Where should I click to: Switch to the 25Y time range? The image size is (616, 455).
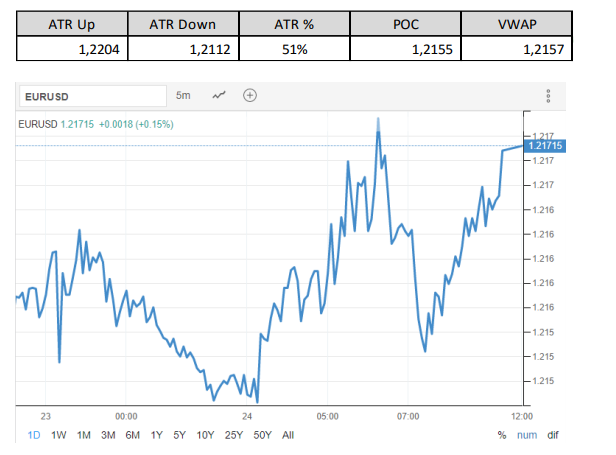[234, 435]
